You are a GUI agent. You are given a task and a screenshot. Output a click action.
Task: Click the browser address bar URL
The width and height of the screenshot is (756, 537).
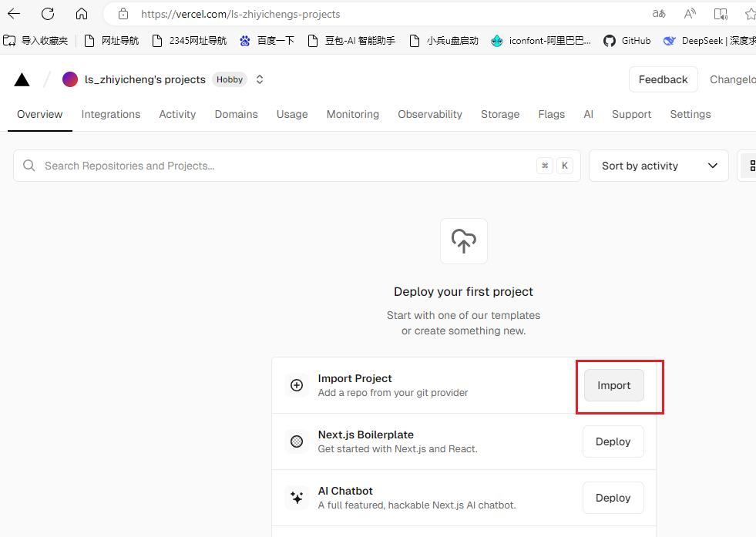tap(240, 14)
